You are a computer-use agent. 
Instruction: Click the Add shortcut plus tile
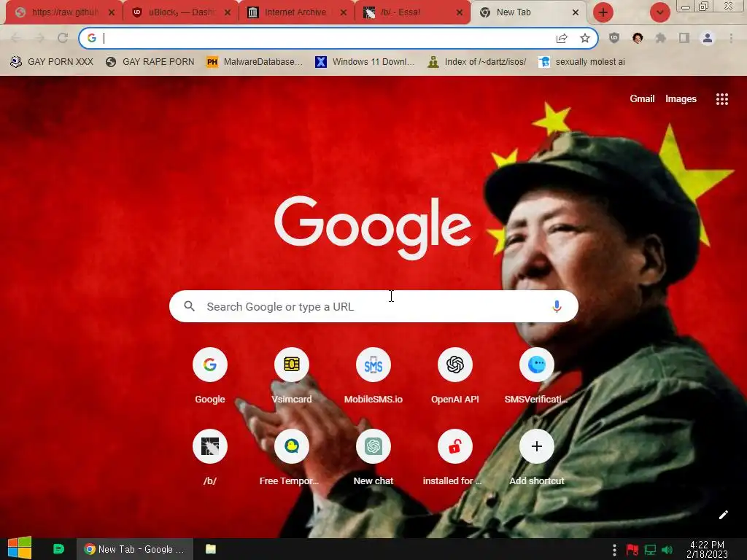pos(536,447)
